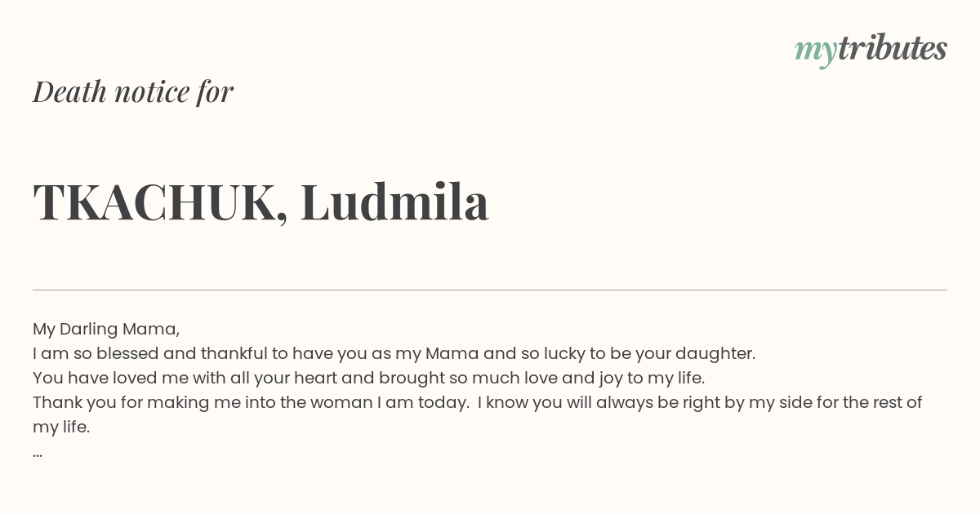The image size is (980, 514).
Task: Click the final "my life." line
Action: point(61,428)
